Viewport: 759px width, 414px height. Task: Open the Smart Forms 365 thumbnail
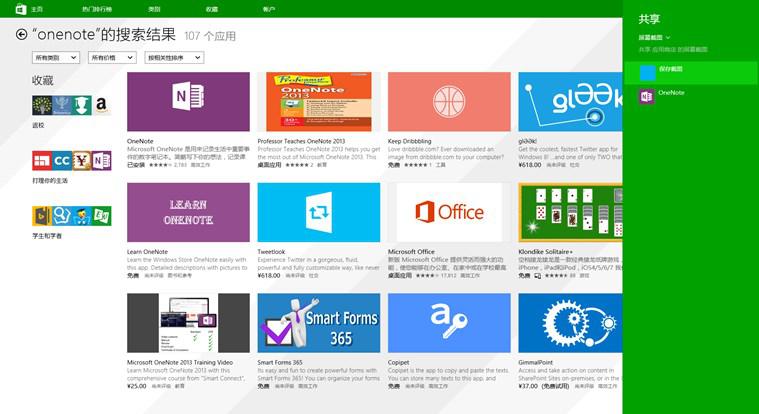(x=319, y=322)
